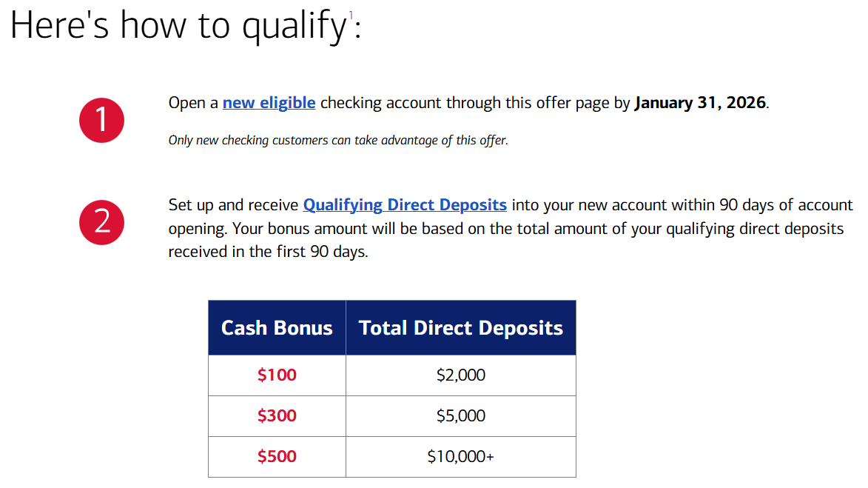Click the 'Here's how to qualify' heading
This screenshot has width=868, height=488.
[x=186, y=25]
